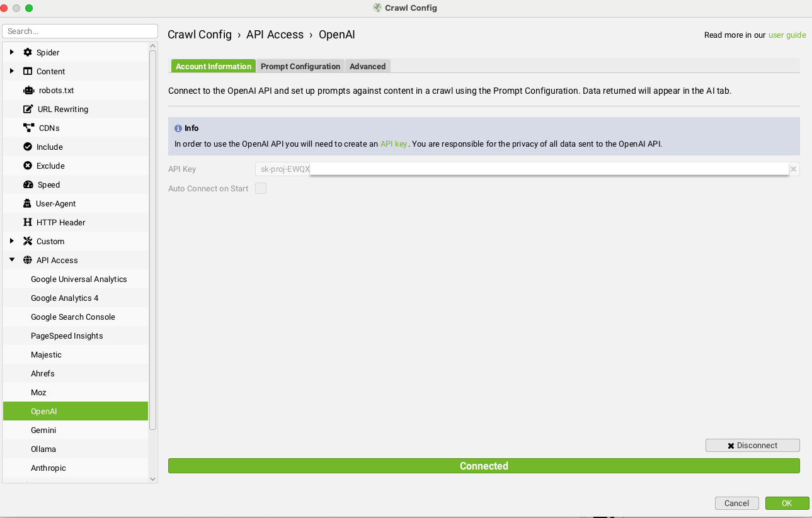Switch to the Prompt Configuration tab
This screenshot has width=812, height=518.
300,65
